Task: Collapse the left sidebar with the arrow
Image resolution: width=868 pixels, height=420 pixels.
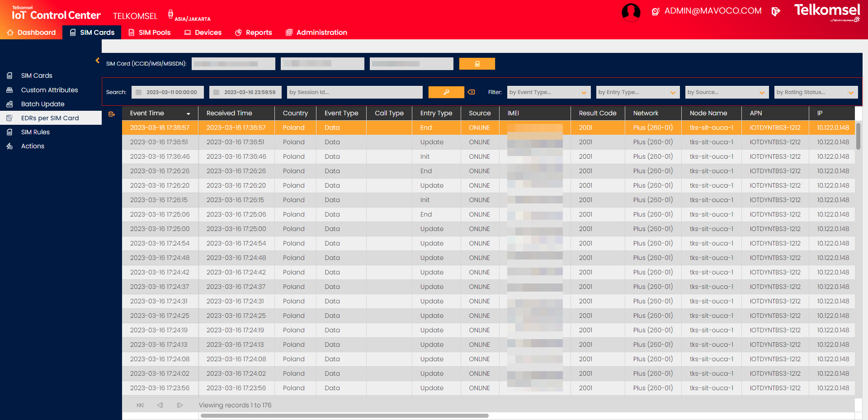Action: pyautogui.click(x=97, y=61)
